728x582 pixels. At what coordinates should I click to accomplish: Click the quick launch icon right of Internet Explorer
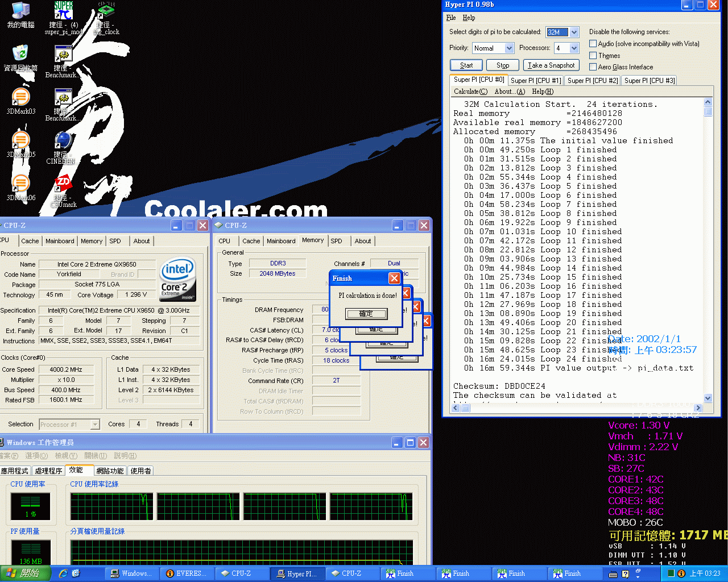[76, 573]
